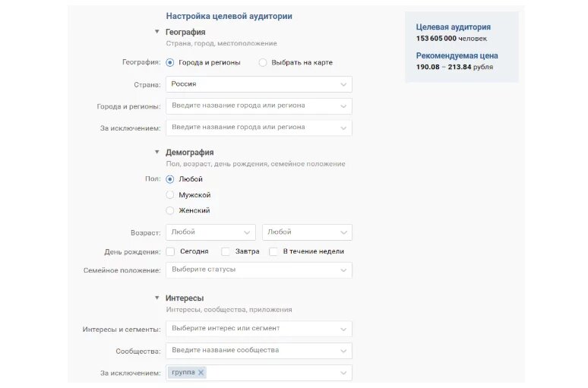Image resolution: width=588 pixels, height=388 pixels.
Task: Choose Мужской gender radio button
Action: [x=170, y=195]
